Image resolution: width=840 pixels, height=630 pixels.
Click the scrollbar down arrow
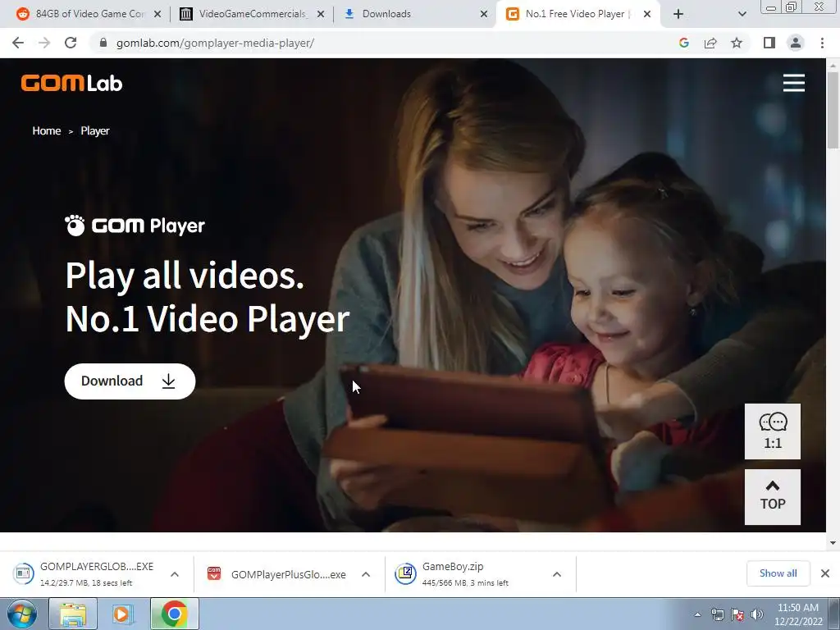(833, 543)
